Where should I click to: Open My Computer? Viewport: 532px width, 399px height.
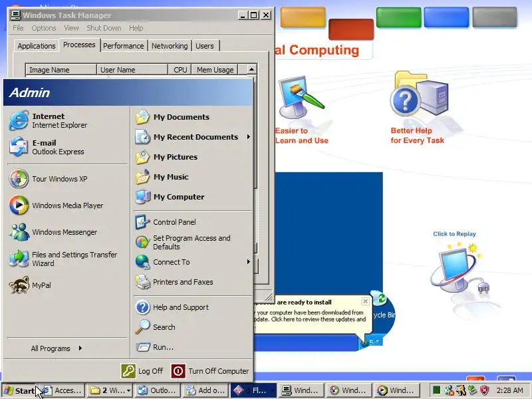point(193,197)
